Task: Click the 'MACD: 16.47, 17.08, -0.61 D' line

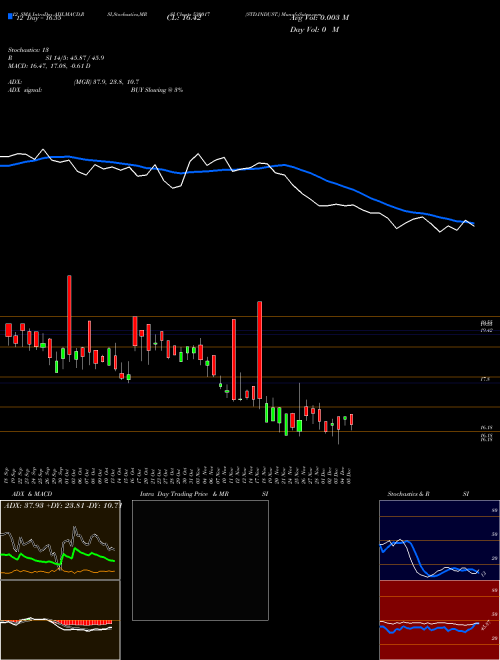Action: pyautogui.click(x=49, y=66)
